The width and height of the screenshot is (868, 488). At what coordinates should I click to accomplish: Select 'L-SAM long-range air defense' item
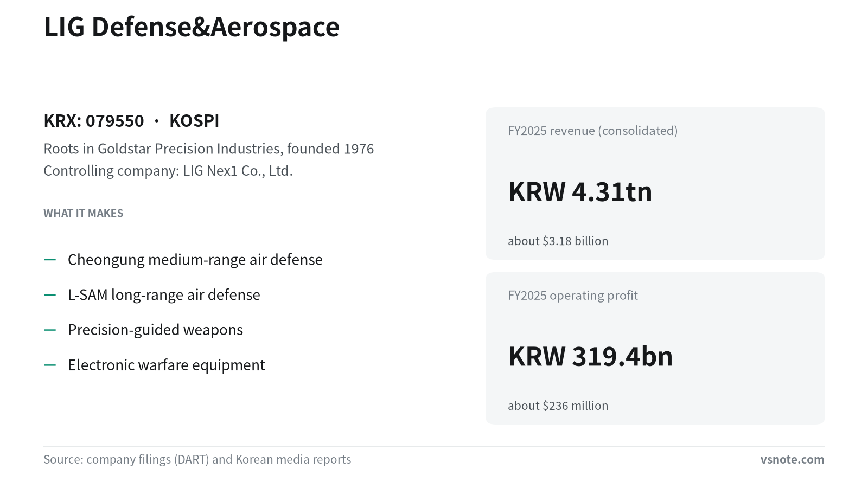pos(164,295)
